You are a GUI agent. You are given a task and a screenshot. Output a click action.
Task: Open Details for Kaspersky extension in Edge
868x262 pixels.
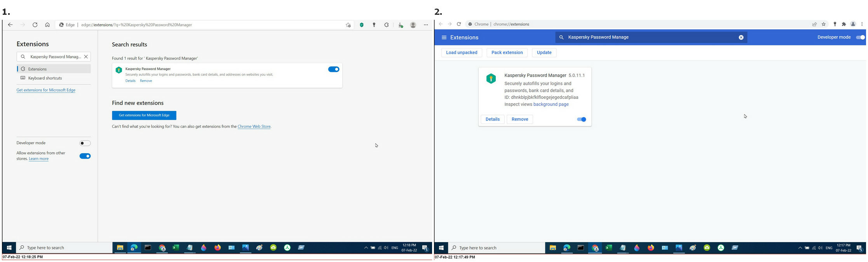[x=131, y=81]
